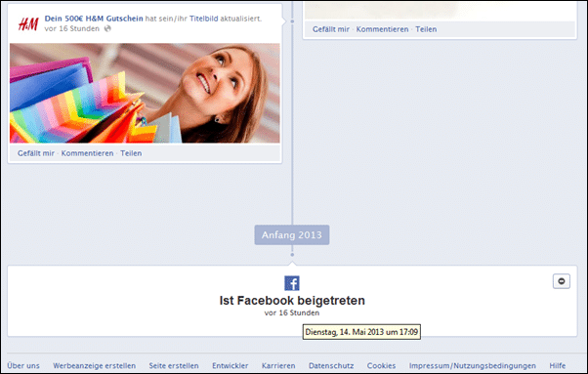Screen dimensions: 588x374
Task: Open the 'Impressum/Nutzungsbedingungen' footer link
Action: [473, 366]
